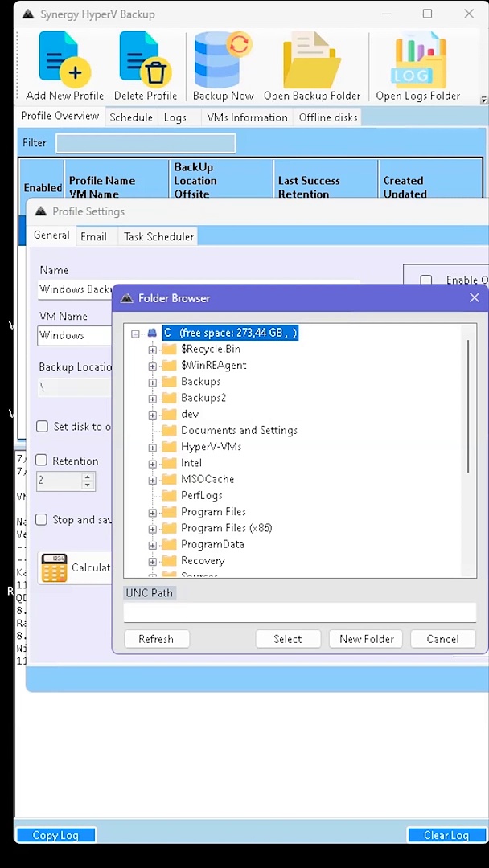The image size is (489, 868).
Task: Click the Calculate calculator icon in Profile Settings
Action: (x=54, y=567)
